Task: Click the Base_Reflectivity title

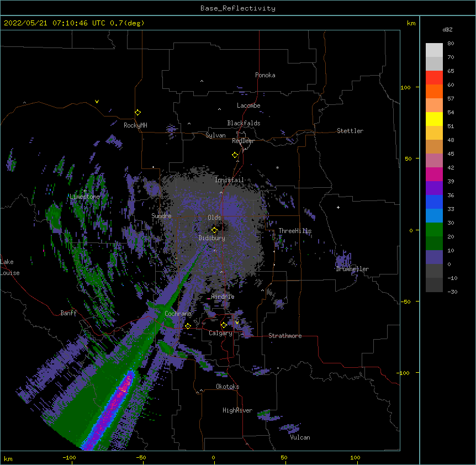Action: coord(238,8)
